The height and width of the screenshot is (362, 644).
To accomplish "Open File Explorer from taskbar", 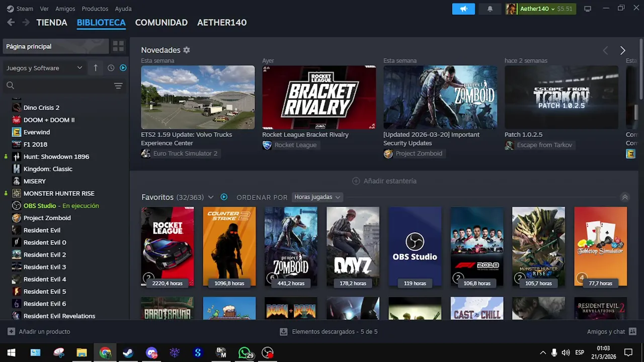I will pos(82,353).
